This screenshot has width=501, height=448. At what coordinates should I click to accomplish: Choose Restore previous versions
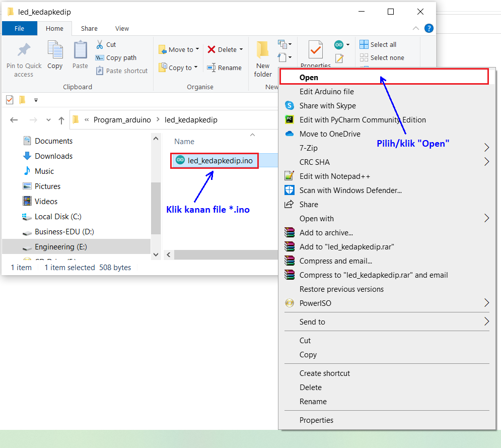click(x=387, y=289)
